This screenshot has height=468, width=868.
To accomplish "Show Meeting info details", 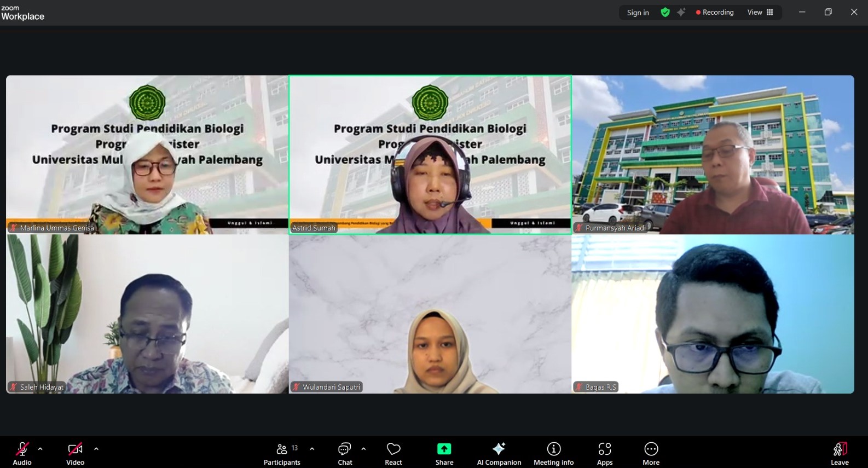I will click(x=553, y=453).
